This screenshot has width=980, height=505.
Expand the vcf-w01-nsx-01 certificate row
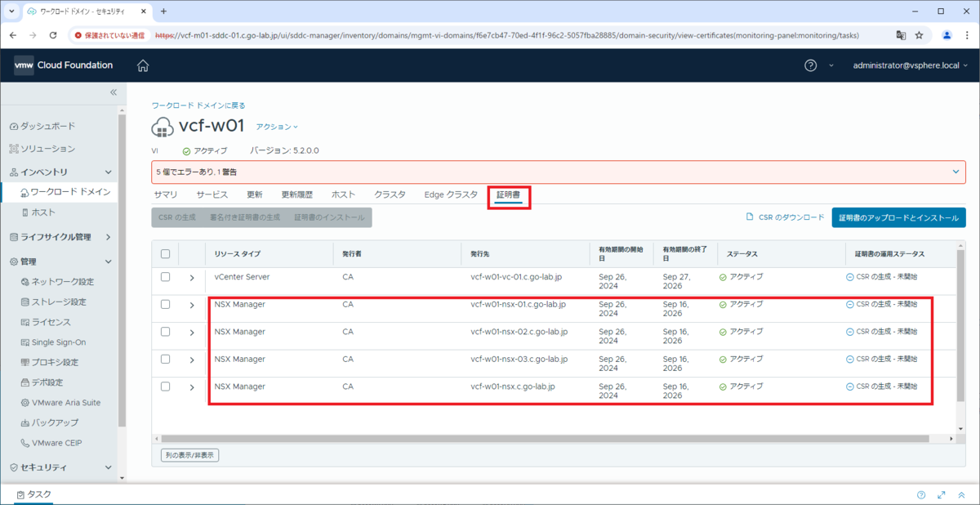point(192,305)
